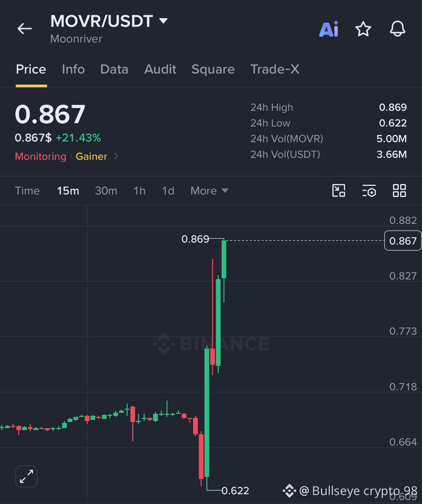Switch to the Info tab
This screenshot has height=504, width=422.
click(73, 69)
